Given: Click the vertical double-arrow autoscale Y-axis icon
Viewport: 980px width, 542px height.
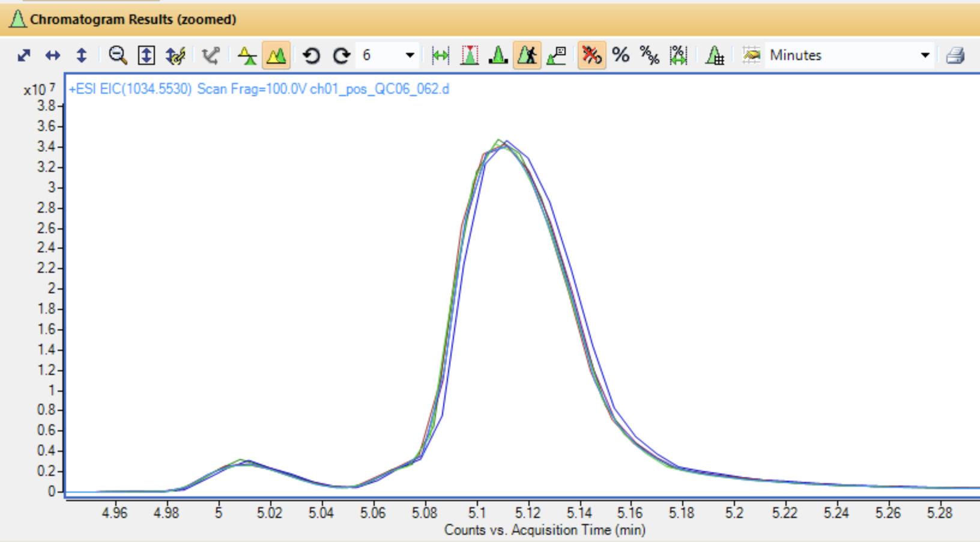Looking at the screenshot, I should [82, 56].
